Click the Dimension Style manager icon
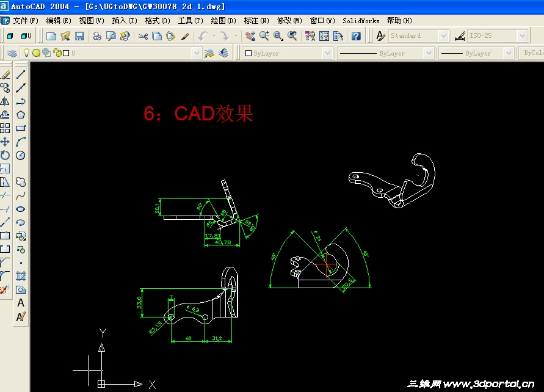 (460, 36)
